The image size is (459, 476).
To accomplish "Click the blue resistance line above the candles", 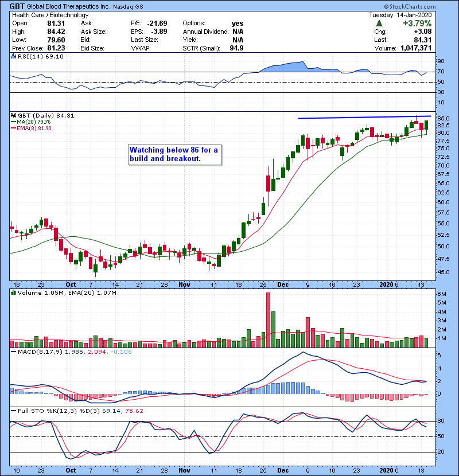I will point(364,117).
